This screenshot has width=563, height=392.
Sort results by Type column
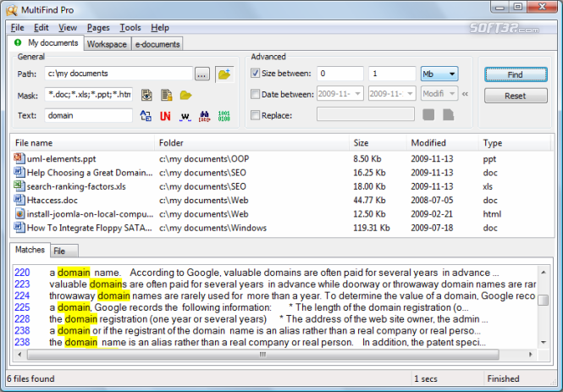tap(514, 143)
